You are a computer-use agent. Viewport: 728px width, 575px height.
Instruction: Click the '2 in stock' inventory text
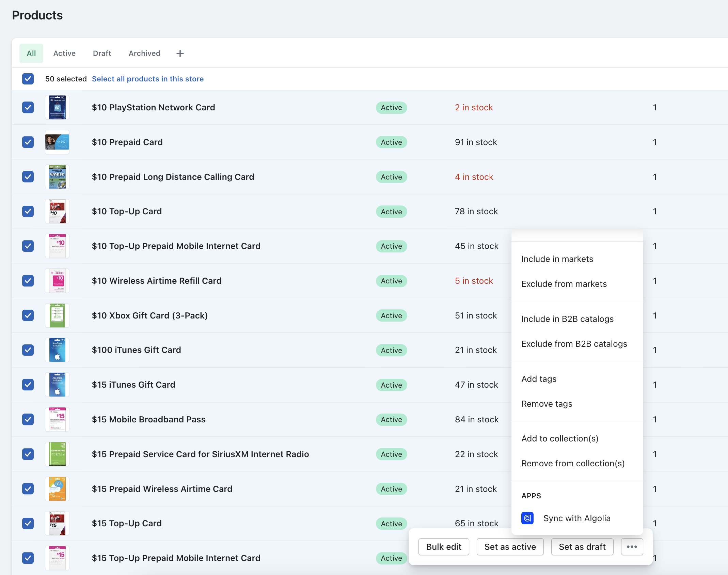(x=474, y=107)
